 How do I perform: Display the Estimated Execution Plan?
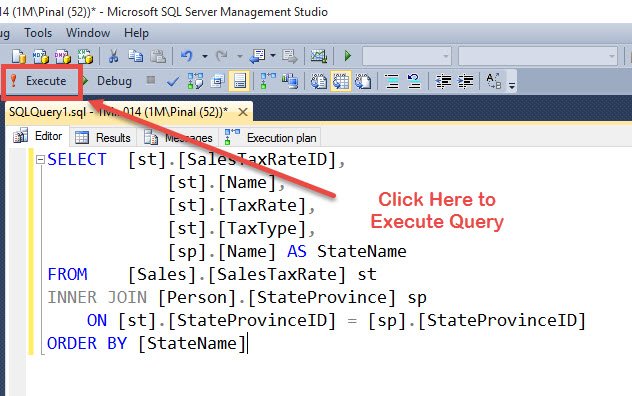point(195,81)
